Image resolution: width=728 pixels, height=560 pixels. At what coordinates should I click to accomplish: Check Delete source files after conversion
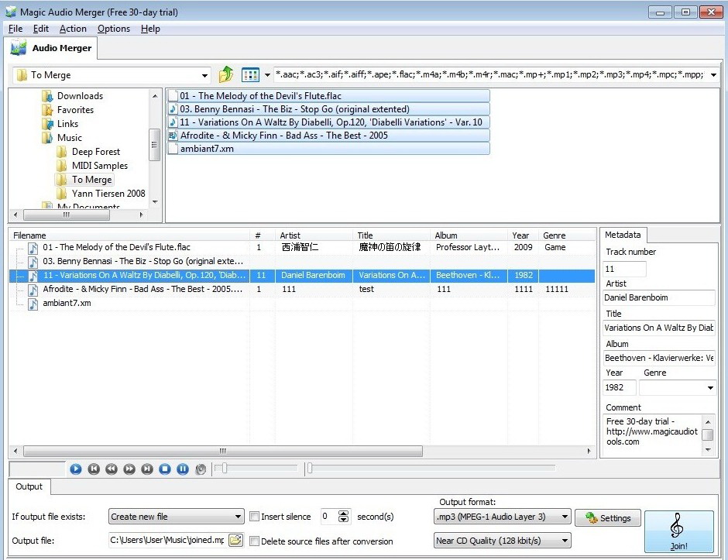click(254, 541)
